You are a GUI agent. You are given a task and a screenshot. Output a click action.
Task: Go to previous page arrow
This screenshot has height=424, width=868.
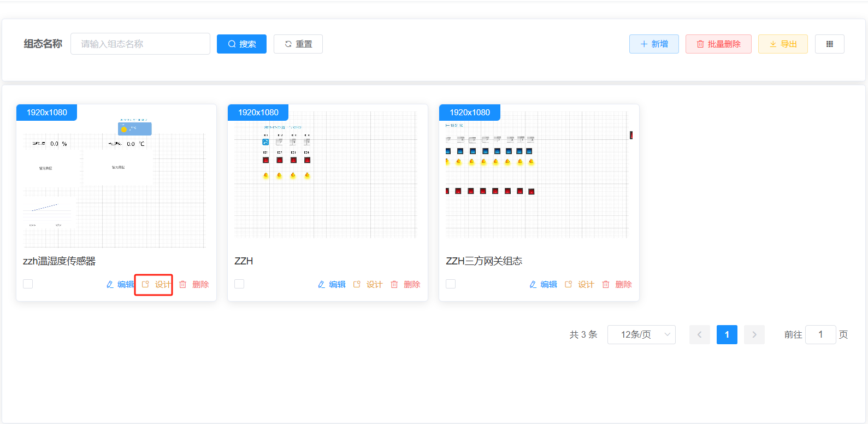(x=700, y=334)
